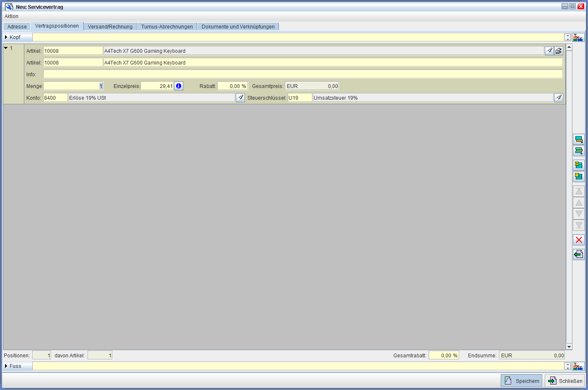Open the Turnus-Abrechnungen tab

(167, 26)
